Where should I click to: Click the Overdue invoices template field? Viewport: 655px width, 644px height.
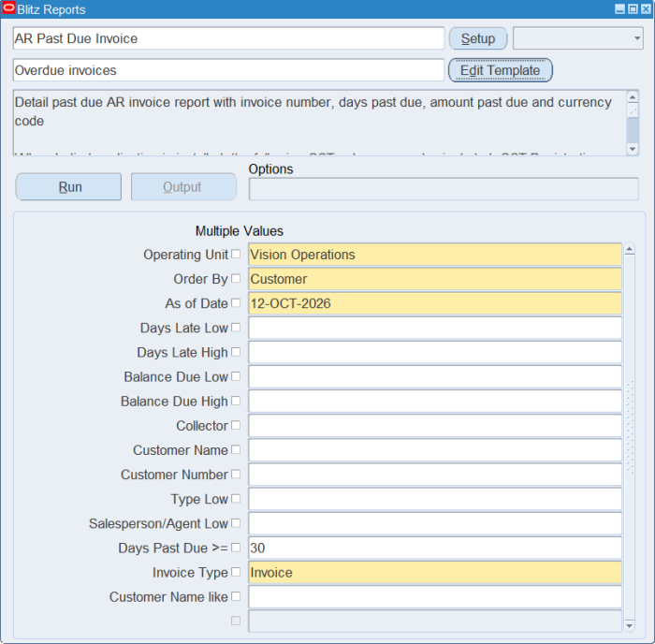point(228,70)
